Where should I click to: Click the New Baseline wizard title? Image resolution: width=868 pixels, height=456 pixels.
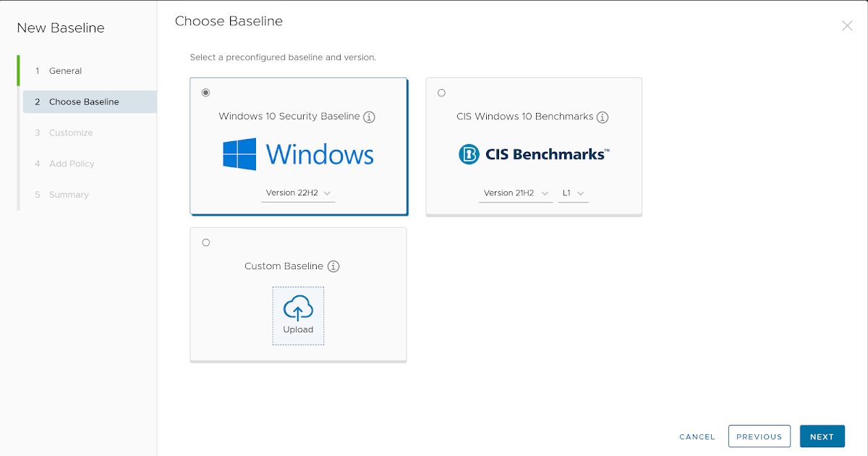coord(61,28)
